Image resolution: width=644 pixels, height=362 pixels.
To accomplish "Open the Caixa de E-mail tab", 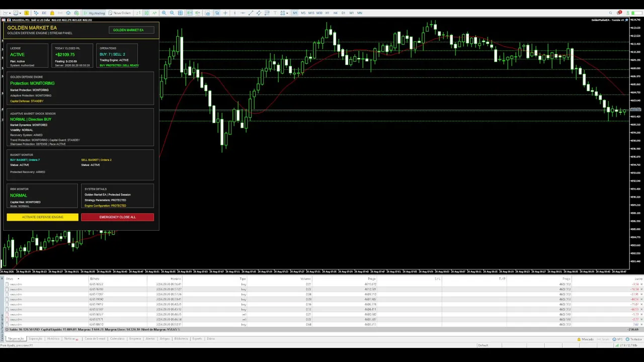I will click(95, 338).
